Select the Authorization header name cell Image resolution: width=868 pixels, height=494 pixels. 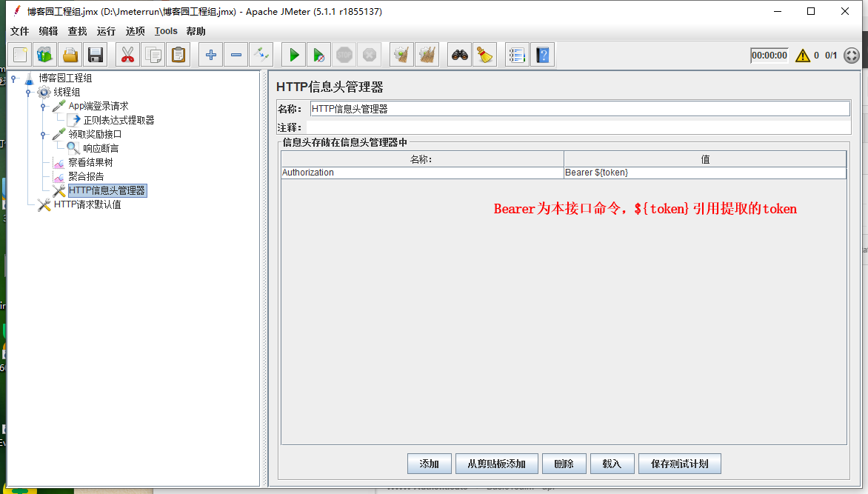(x=422, y=173)
